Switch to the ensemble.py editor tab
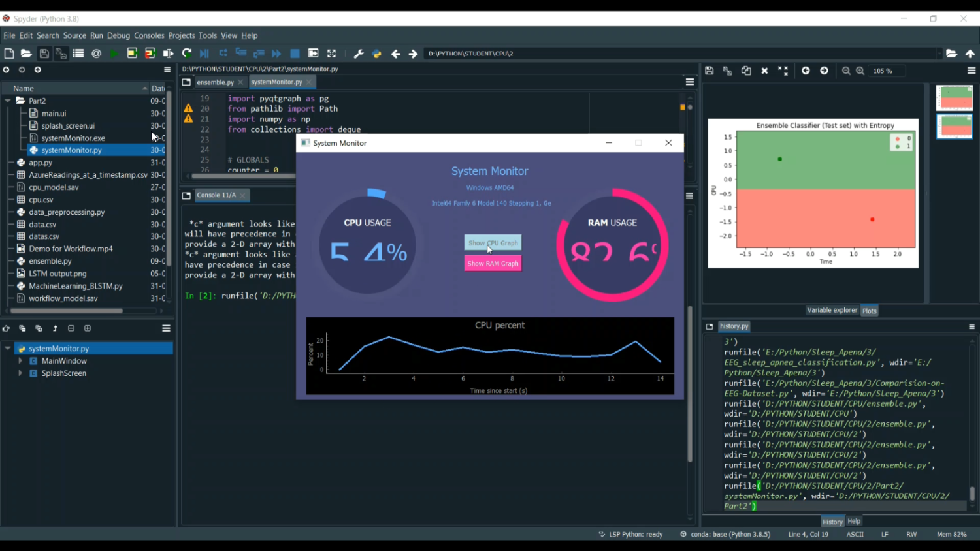980x551 pixels. (215, 82)
